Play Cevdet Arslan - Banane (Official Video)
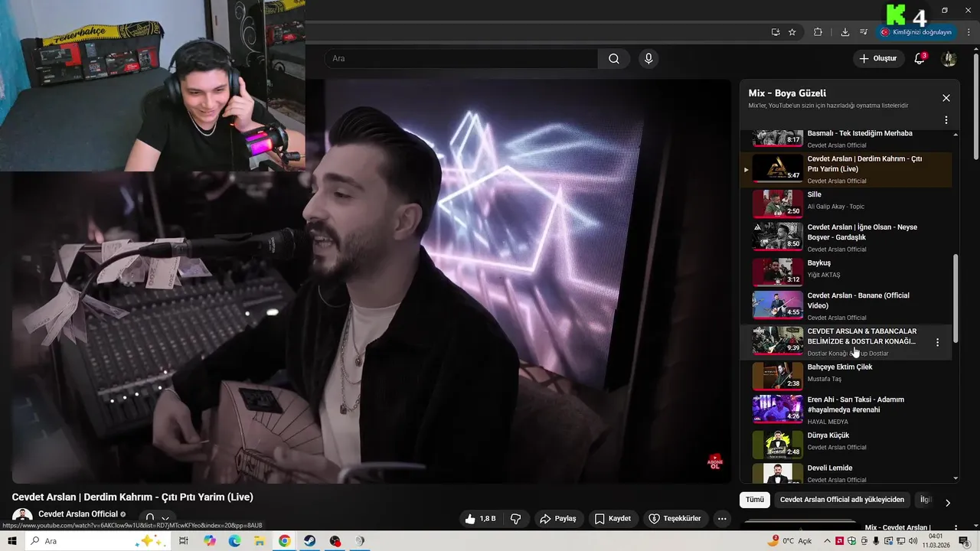Image resolution: width=980 pixels, height=551 pixels. tap(846, 305)
